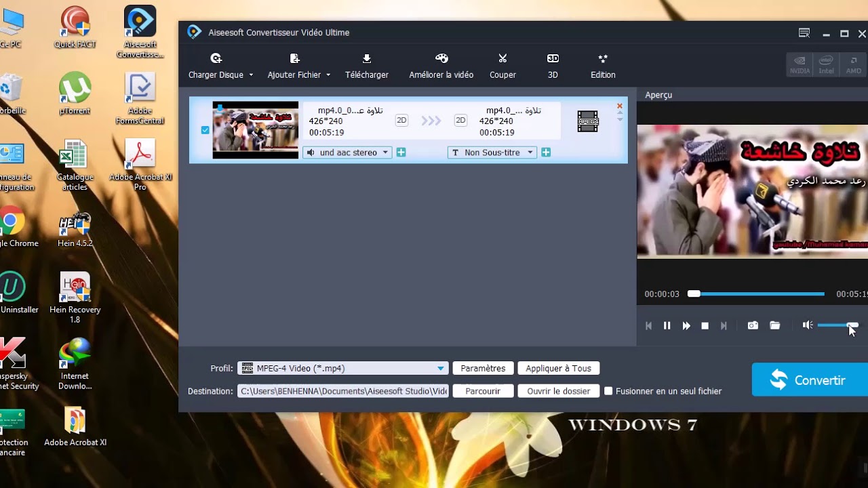Toggle AMD acceleration badge
868x488 pixels.
tap(853, 64)
